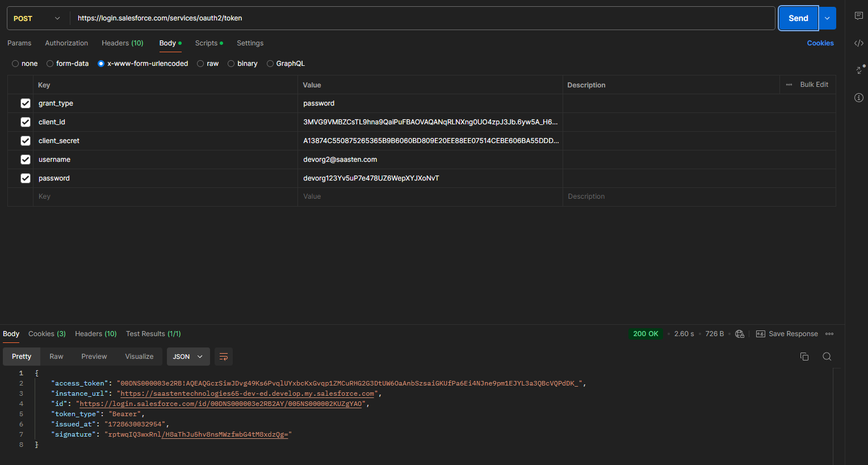868x465 pixels.
Task: Open the request Headers (10) tab
Action: (123, 43)
